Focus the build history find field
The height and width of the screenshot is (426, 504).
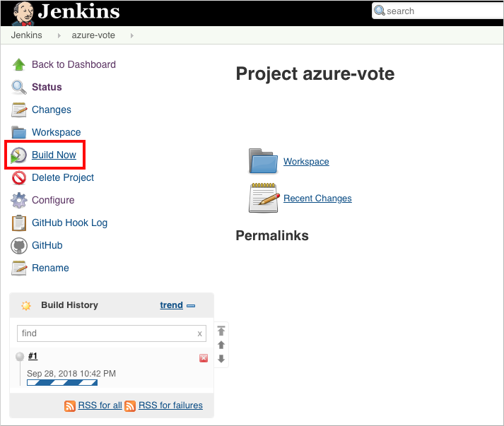(112, 333)
